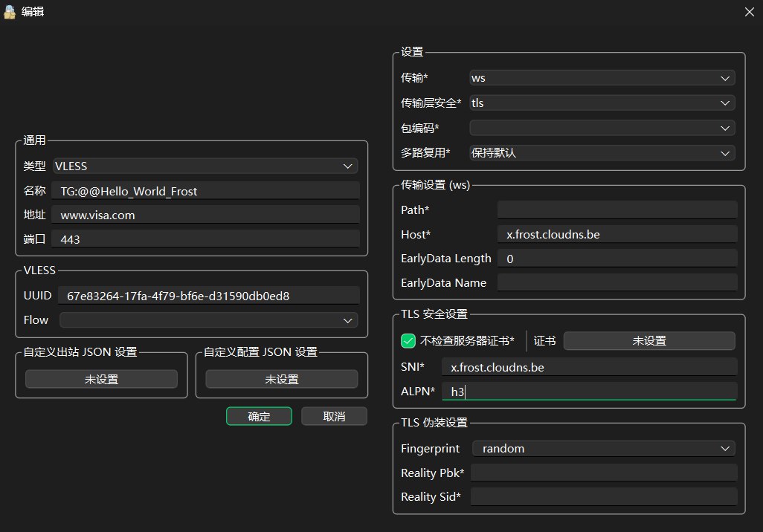Image resolution: width=763 pixels, height=532 pixels.
Task: Click the app icon in the title bar
Action: click(11, 11)
